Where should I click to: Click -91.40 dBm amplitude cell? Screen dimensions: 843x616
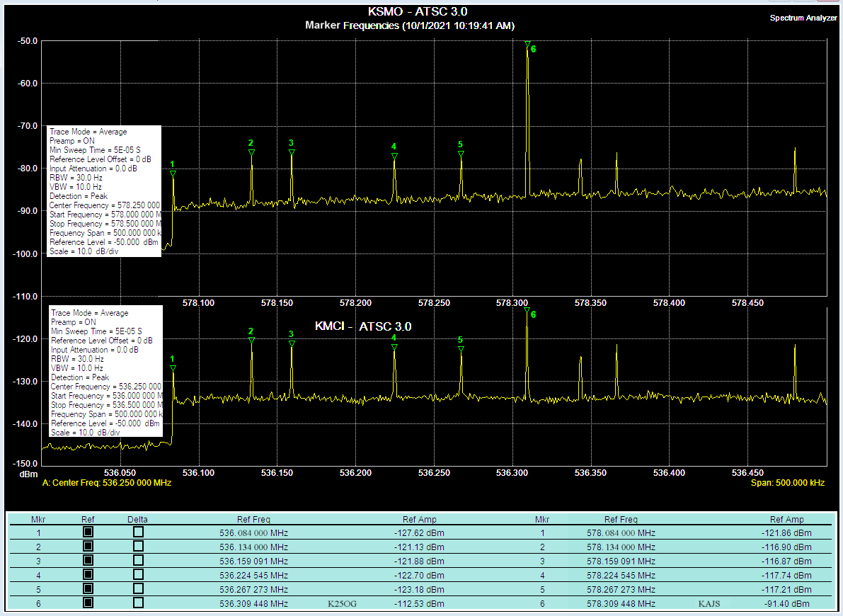(788, 604)
